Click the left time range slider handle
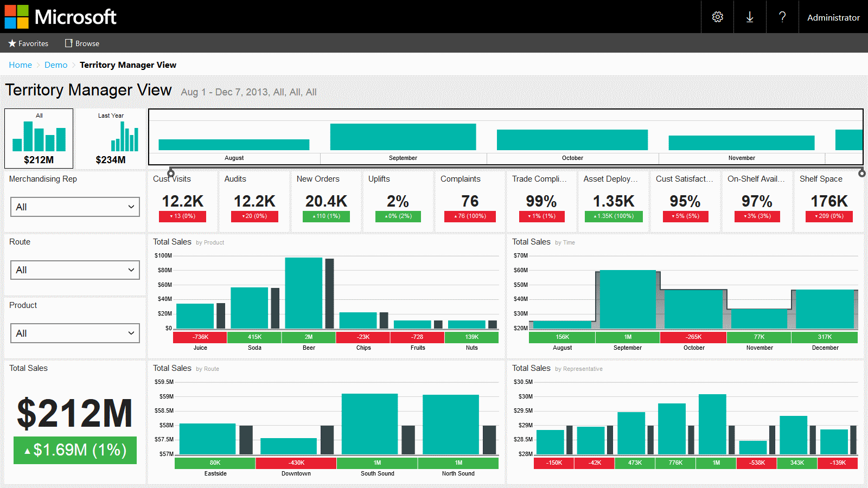 pyautogui.click(x=171, y=173)
